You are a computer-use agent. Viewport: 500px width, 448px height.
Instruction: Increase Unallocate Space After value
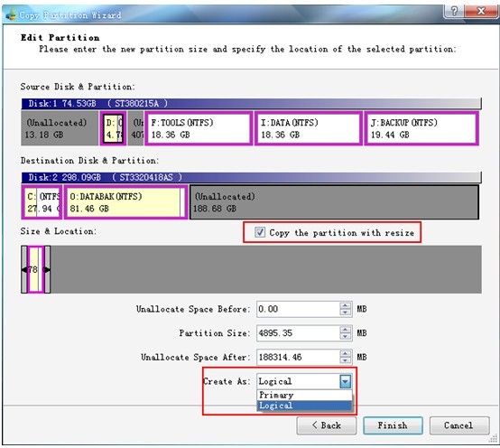(345, 353)
